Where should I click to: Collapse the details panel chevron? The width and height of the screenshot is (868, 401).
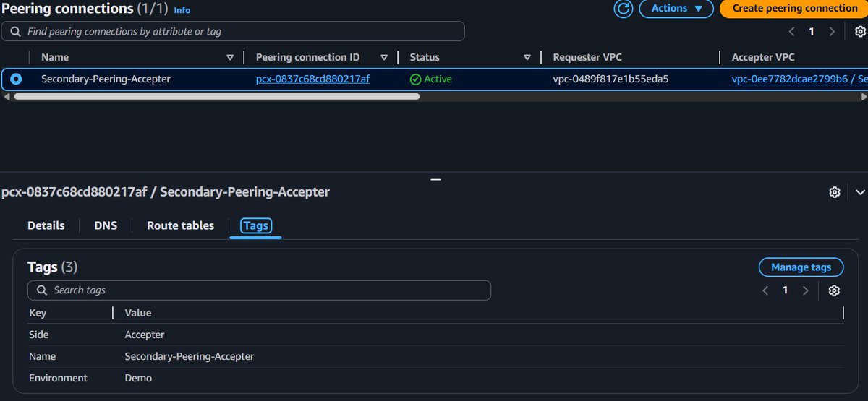[860, 192]
